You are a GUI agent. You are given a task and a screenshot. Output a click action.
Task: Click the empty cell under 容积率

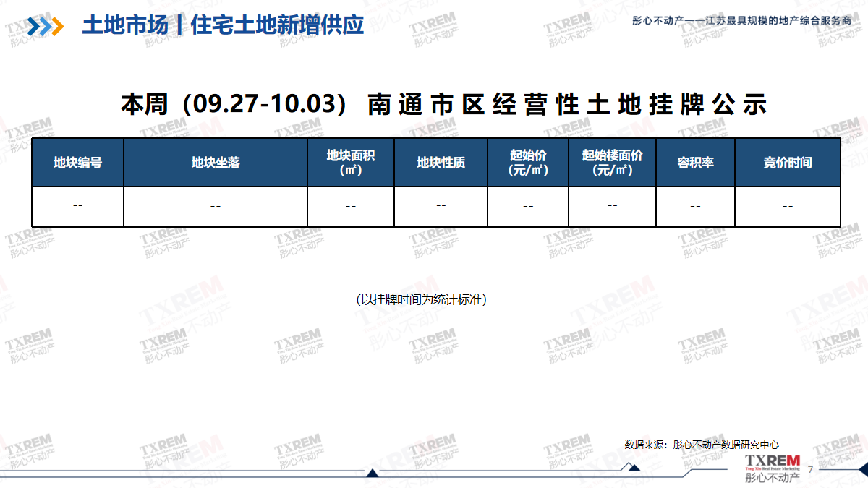696,207
